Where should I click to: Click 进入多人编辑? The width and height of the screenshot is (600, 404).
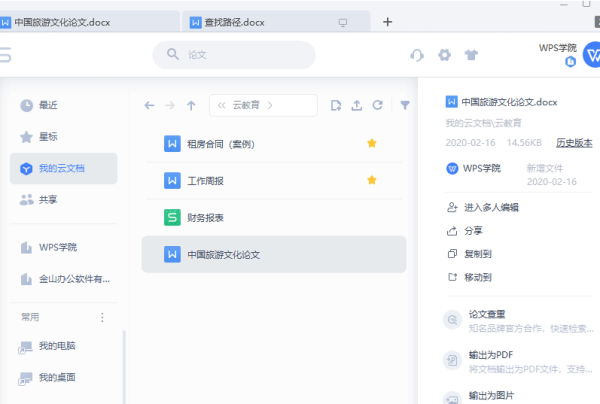tap(491, 207)
